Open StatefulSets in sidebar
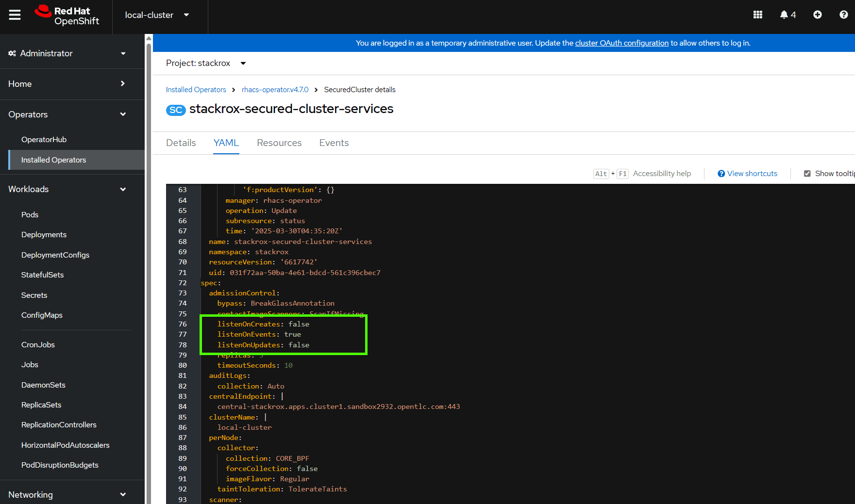Viewport: 855px width, 504px height. [x=42, y=275]
